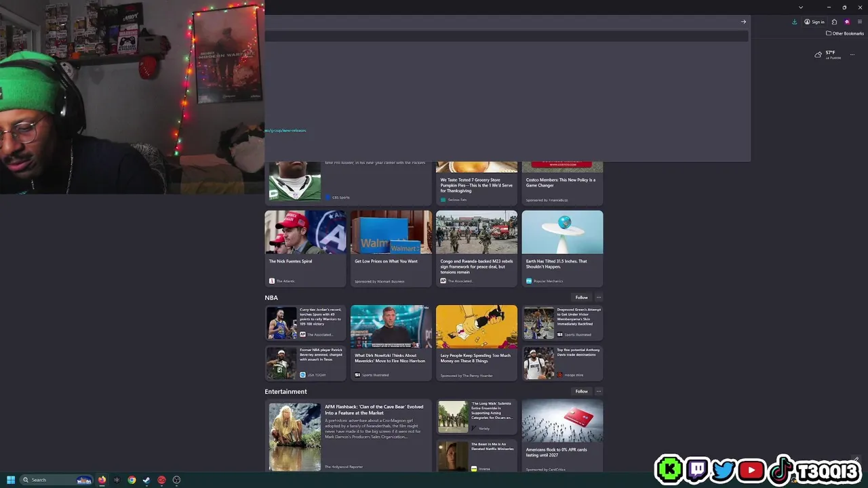
Task: Open the Firefox hamburger application menu
Action: (x=860, y=22)
